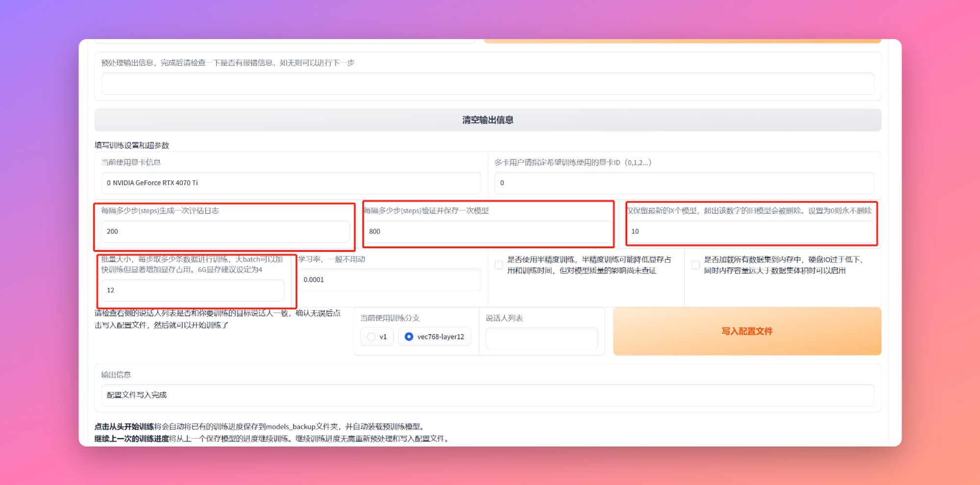Toggle the 加载所有数据集到内存中 checkbox
Viewport: 980px width, 485px height.
point(695,265)
